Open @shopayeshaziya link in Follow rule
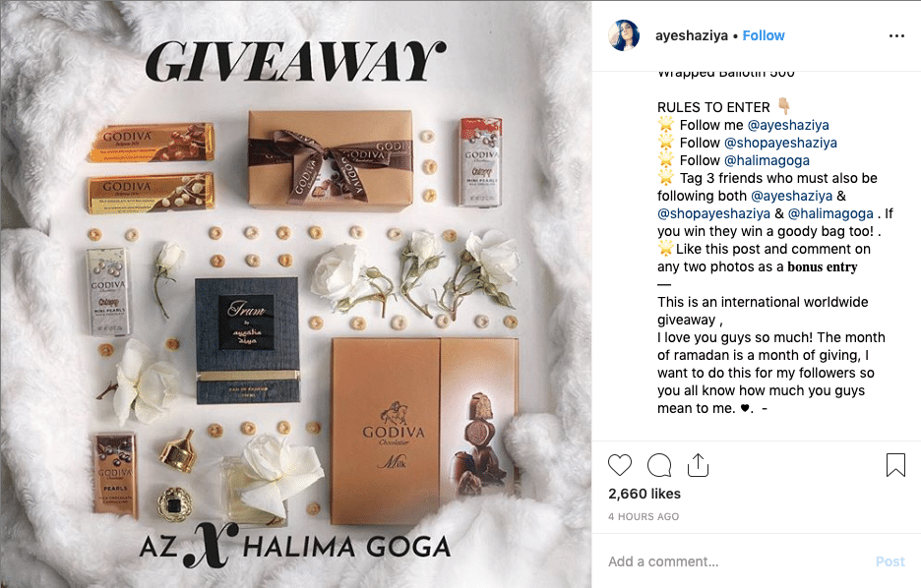The width and height of the screenshot is (921, 588). 780,143
